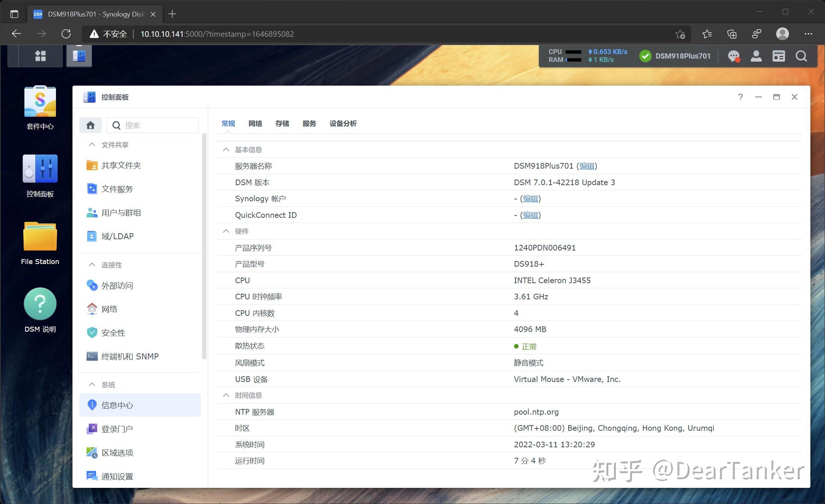Edit the server name link
Image resolution: width=825 pixels, height=504 pixels.
(x=587, y=166)
